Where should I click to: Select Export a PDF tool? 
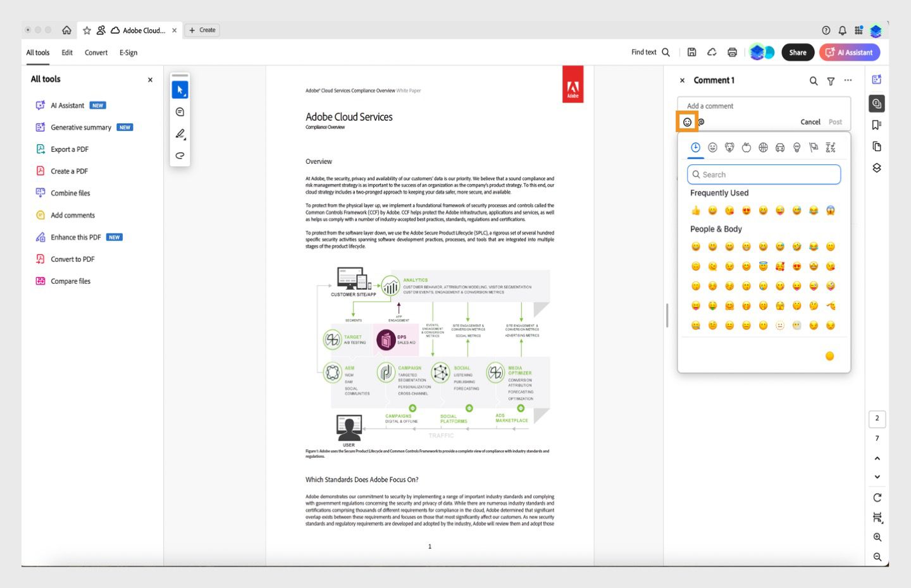[62, 149]
